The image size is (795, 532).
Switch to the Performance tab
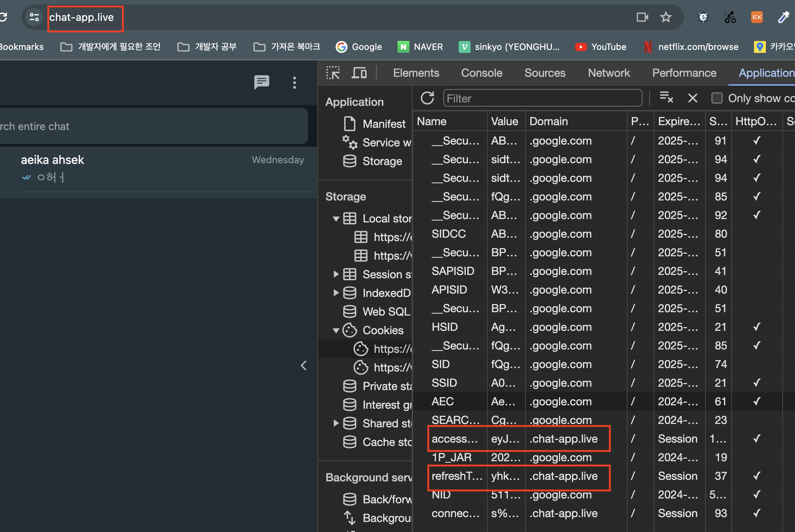(x=684, y=73)
